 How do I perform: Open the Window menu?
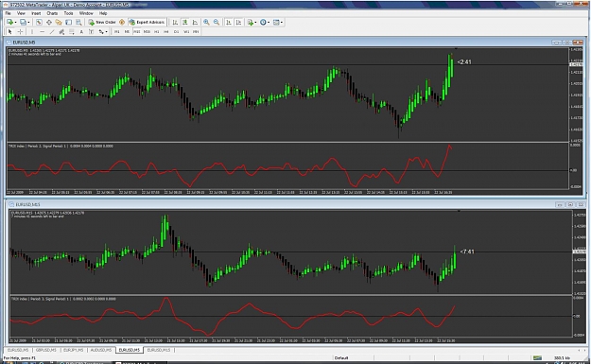point(86,13)
